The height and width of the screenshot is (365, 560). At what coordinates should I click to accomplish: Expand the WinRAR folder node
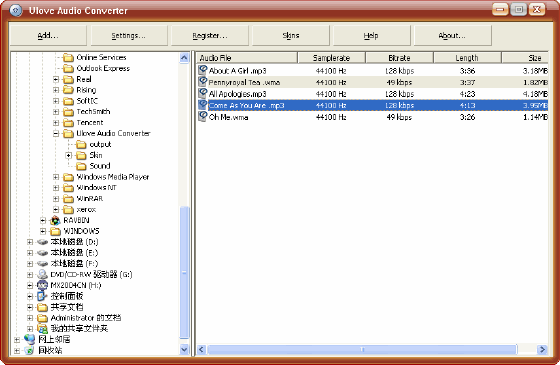pos(56,199)
